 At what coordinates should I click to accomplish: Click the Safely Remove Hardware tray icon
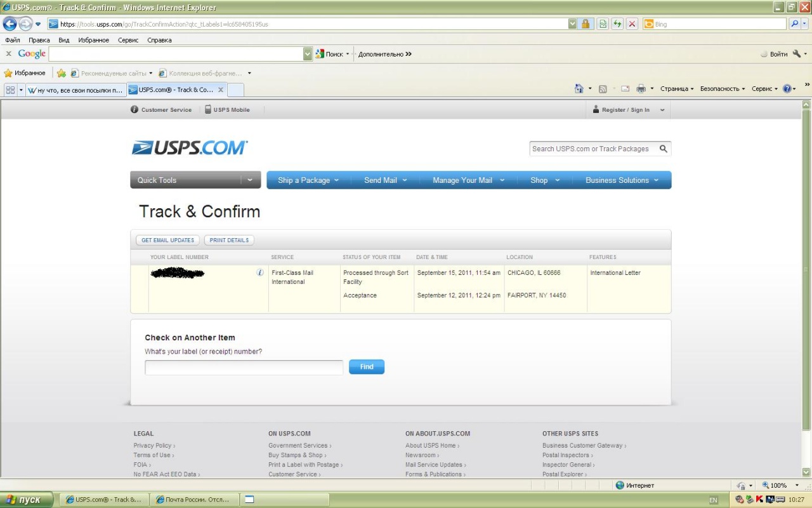click(749, 500)
